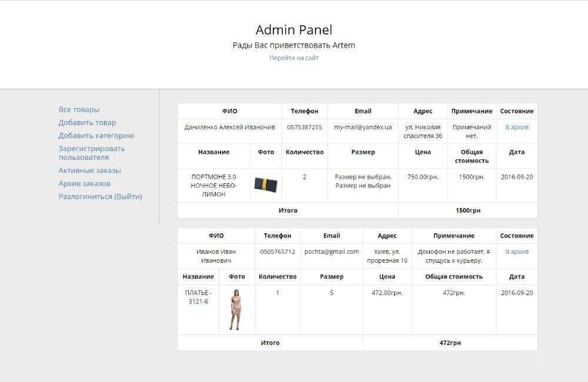Click 'Итого' label in first order
588x382 pixels.
[288, 210]
